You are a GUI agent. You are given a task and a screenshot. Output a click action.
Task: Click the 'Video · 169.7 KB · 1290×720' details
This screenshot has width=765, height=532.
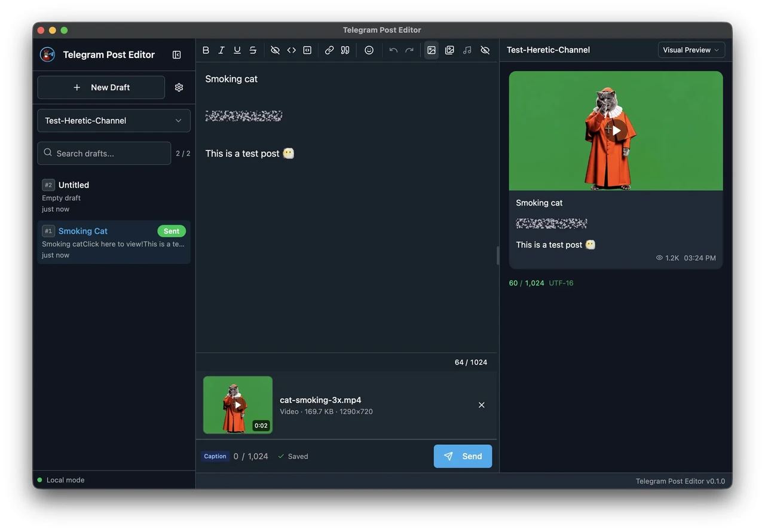click(326, 412)
